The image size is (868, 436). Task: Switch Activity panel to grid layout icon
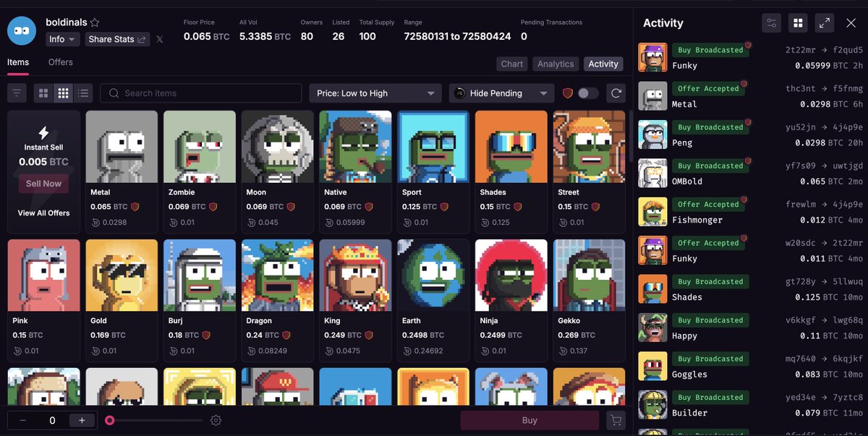(x=798, y=23)
